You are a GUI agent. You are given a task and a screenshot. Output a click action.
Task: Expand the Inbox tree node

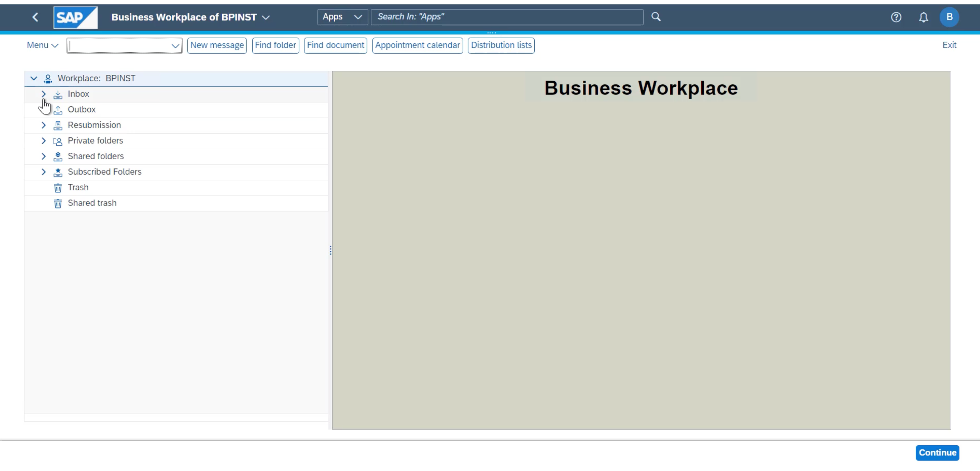click(43, 94)
